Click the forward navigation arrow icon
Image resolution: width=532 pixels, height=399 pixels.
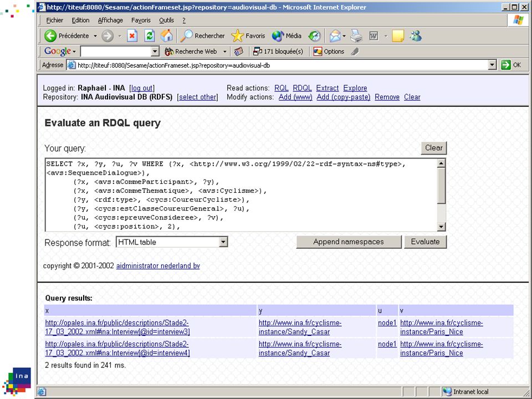click(108, 35)
